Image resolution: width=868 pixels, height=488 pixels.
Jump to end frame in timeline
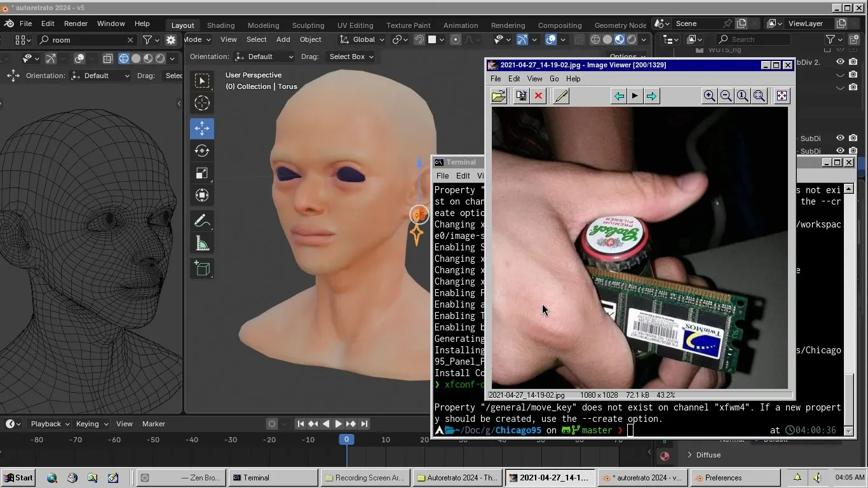point(364,424)
